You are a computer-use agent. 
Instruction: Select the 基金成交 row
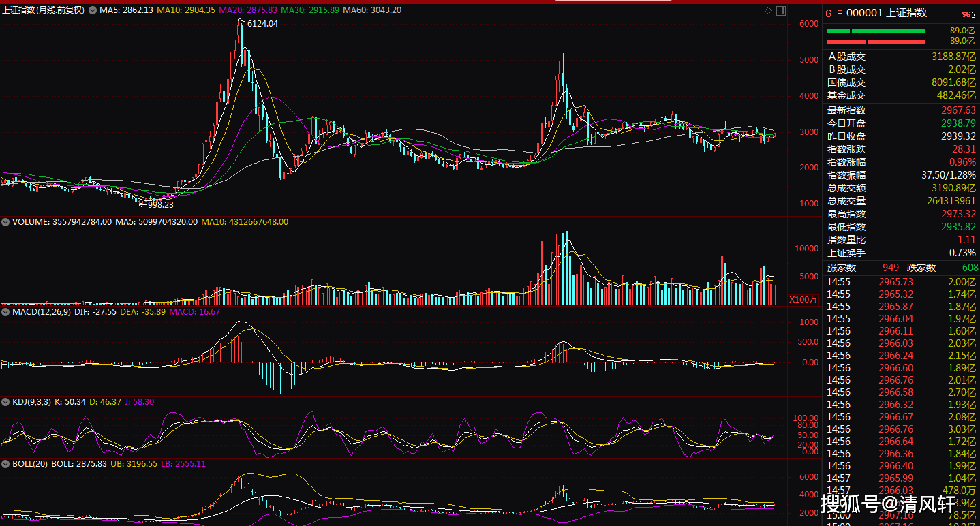pyautogui.click(x=901, y=96)
